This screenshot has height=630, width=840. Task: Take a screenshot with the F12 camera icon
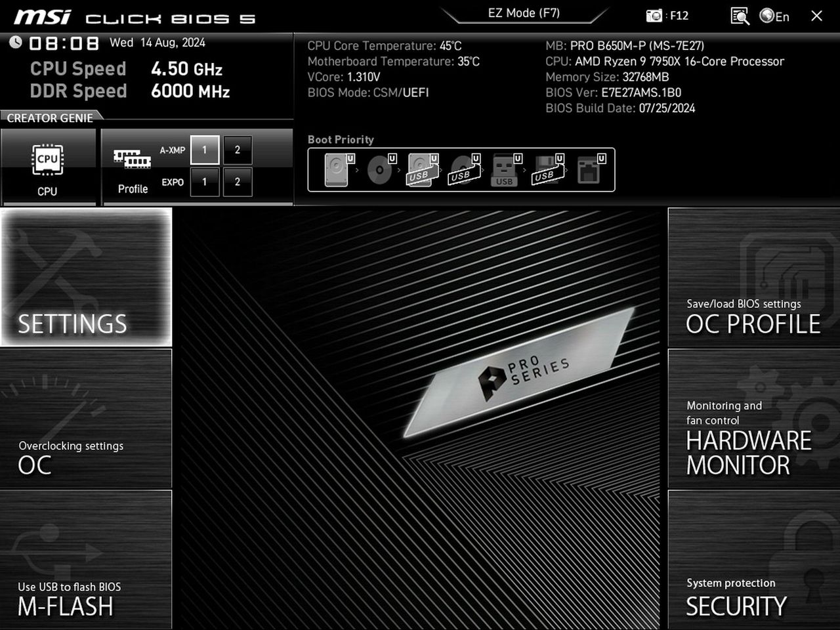(x=654, y=16)
